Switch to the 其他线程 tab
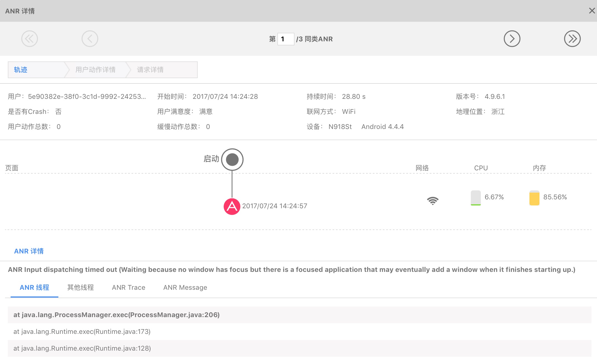 (x=80, y=288)
